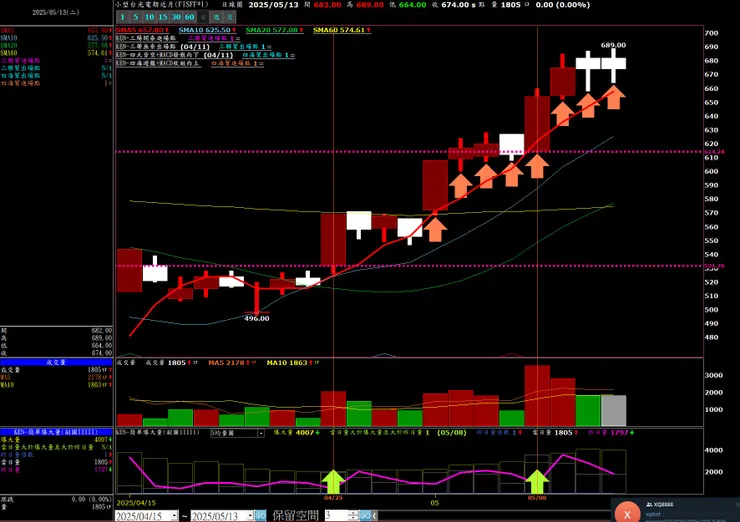Click the red X avatar in the XQ8888 notification
Image resolution: width=740 pixels, height=522 pixels.
pyautogui.click(x=627, y=514)
